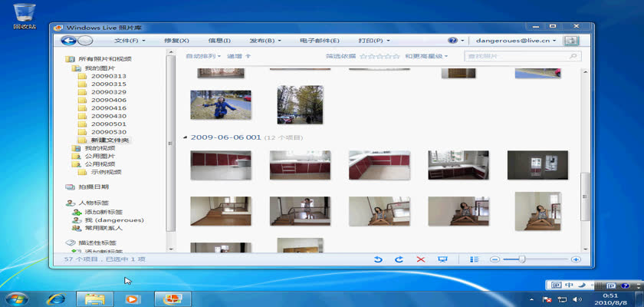
Task: Delete selected photo with red X icon
Action: tap(420, 260)
